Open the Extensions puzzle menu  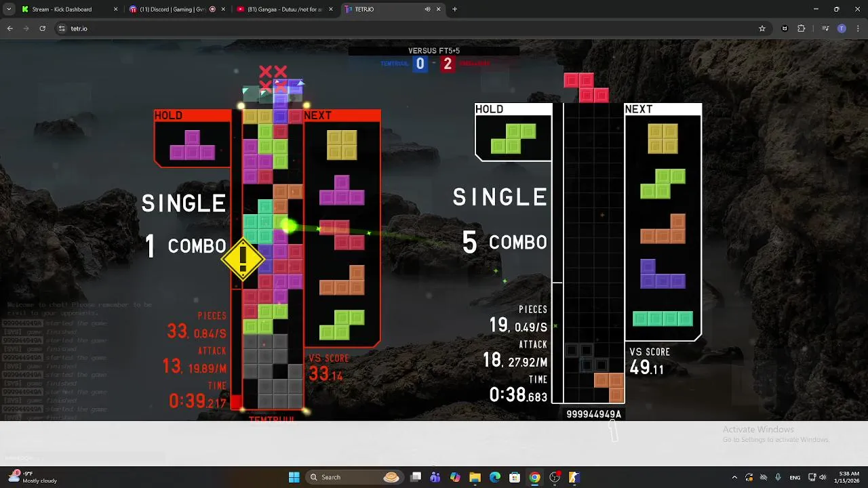802,28
